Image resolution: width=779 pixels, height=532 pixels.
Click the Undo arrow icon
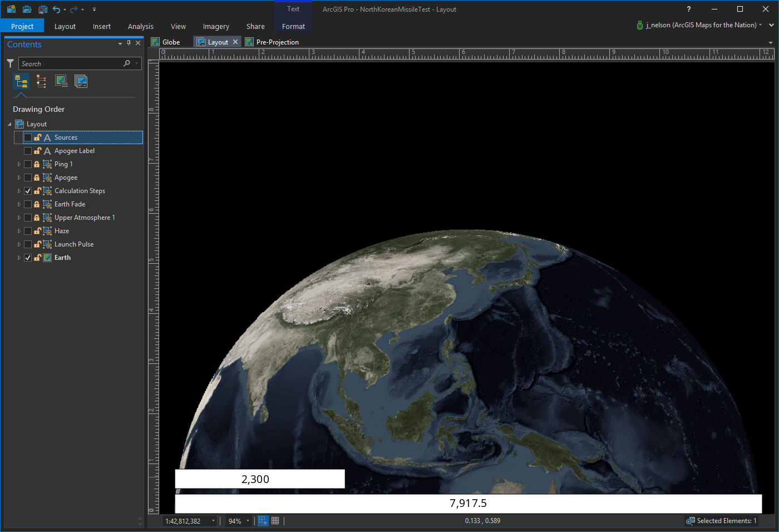(x=56, y=9)
